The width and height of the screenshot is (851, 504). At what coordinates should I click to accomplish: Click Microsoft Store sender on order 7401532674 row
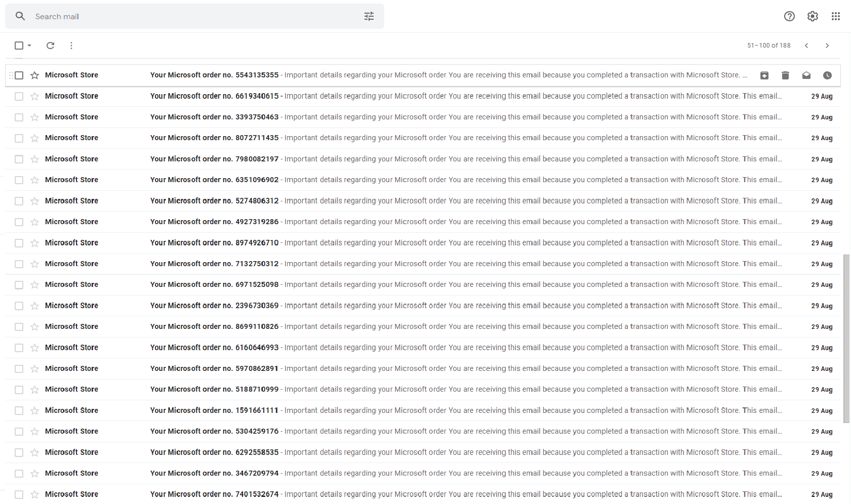pos(71,494)
